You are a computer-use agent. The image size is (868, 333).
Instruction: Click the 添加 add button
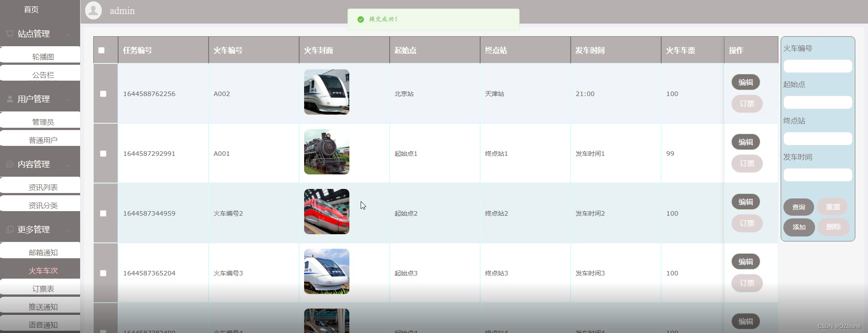click(799, 227)
